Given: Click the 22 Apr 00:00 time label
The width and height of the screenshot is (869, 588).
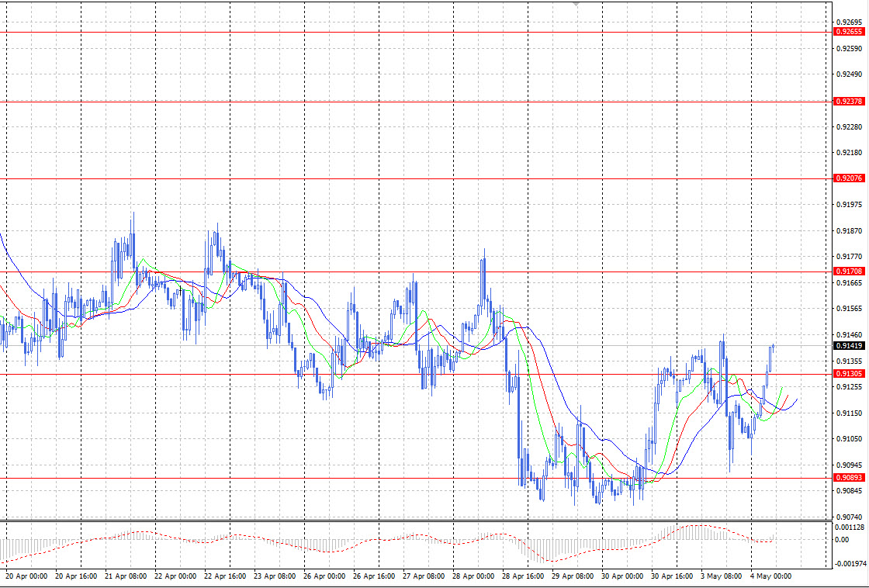Looking at the screenshot, I should click(x=175, y=576).
